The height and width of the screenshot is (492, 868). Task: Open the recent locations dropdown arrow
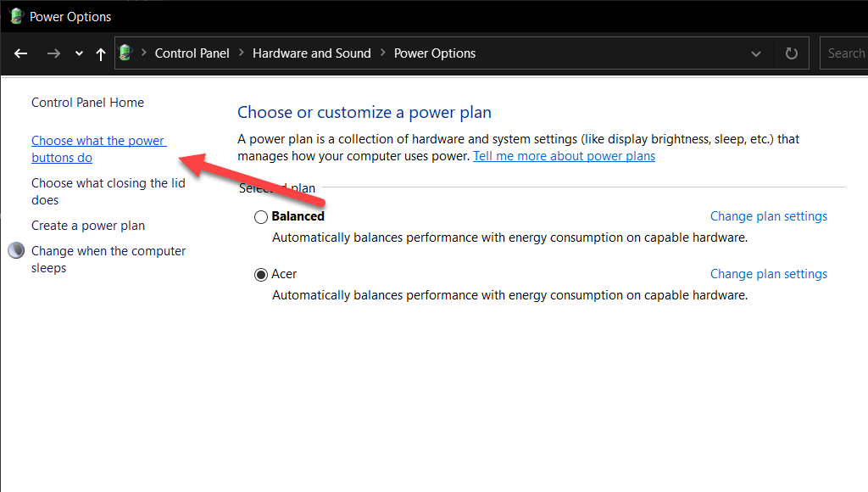pyautogui.click(x=79, y=53)
